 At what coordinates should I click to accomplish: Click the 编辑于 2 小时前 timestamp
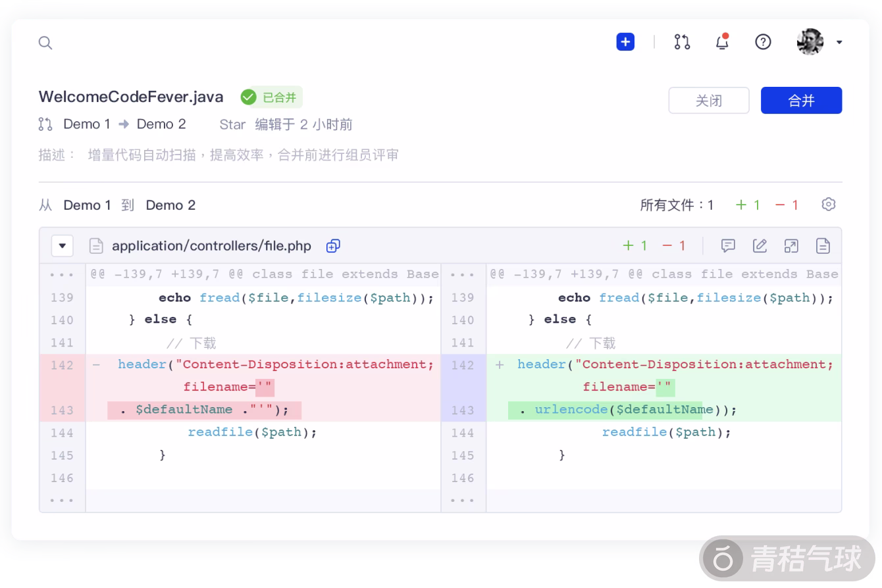(x=304, y=124)
